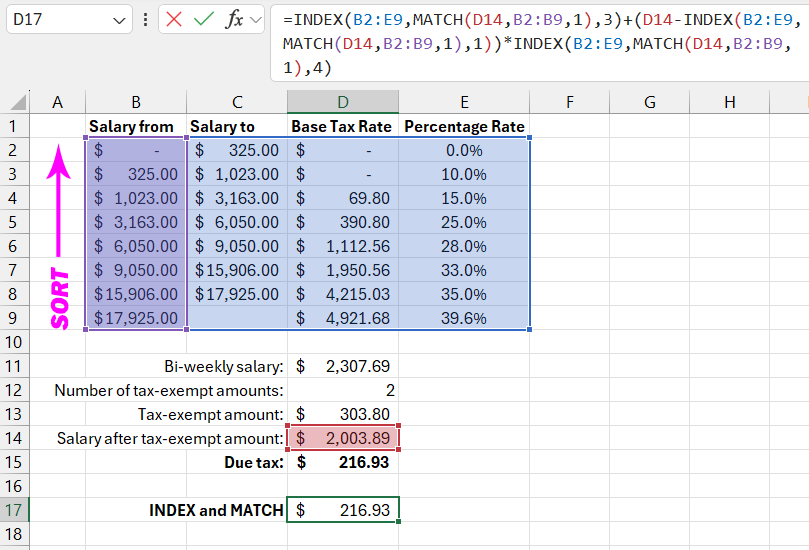Image resolution: width=809 pixels, height=550 pixels.
Task: Confirm formula with the green checkmark
Action: click(x=203, y=20)
